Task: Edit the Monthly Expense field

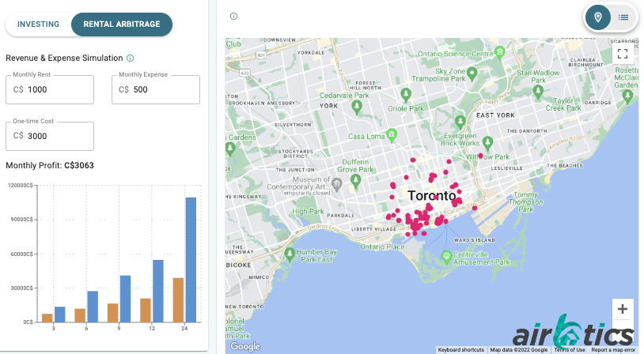Action: [156, 89]
